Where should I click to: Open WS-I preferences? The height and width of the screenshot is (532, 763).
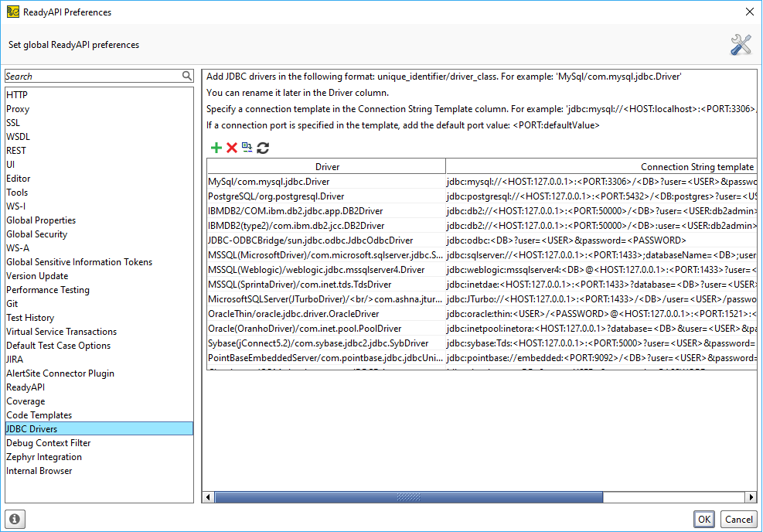tap(99, 206)
